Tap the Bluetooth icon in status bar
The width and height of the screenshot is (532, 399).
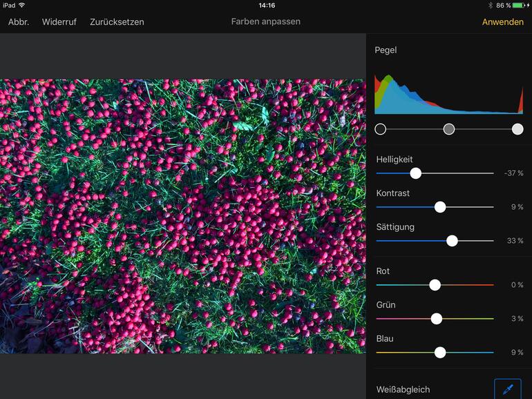tap(489, 6)
